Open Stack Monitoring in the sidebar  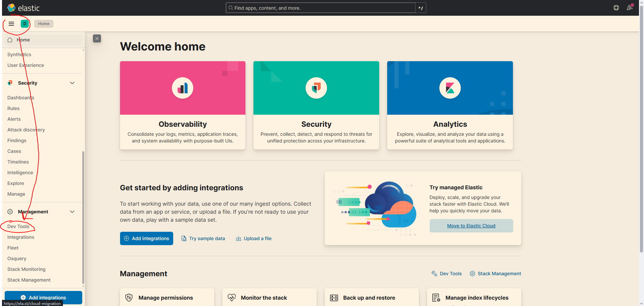[x=26, y=269]
